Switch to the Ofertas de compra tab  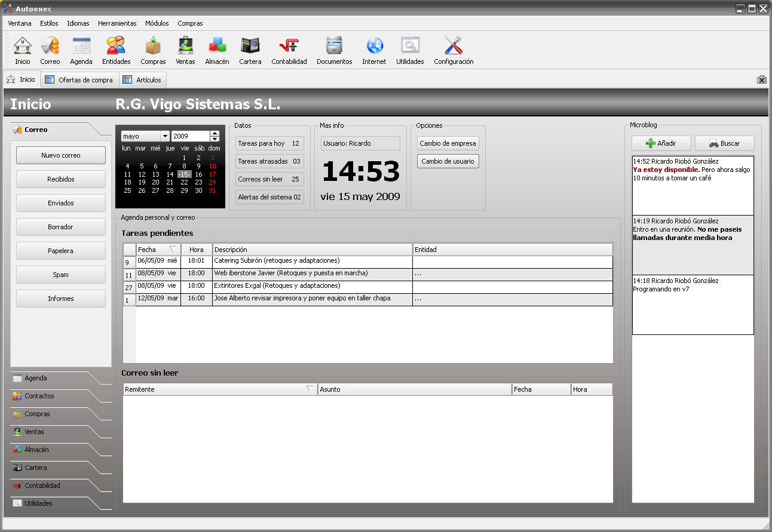79,79
